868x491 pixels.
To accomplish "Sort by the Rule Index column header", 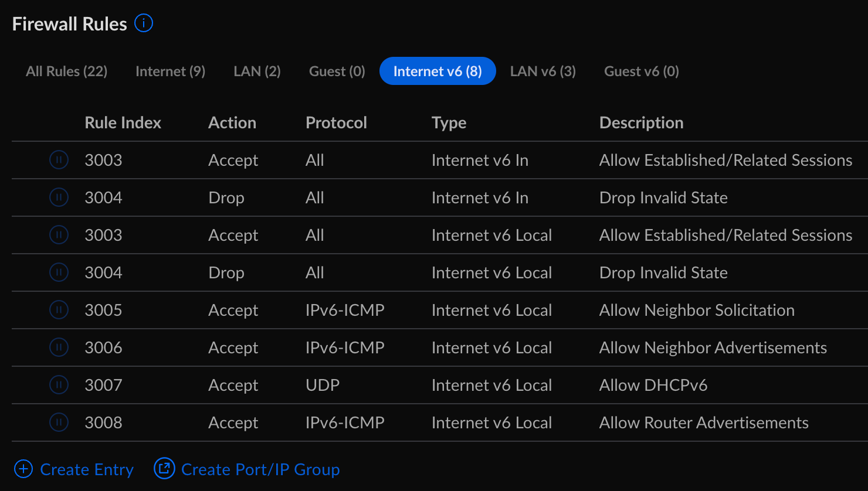I will tap(123, 122).
